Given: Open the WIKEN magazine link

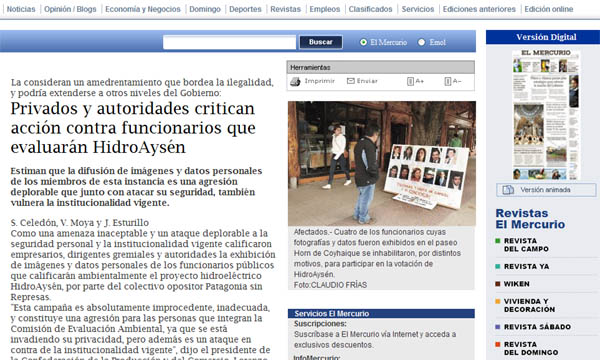Looking at the screenshot, I should 517,284.
